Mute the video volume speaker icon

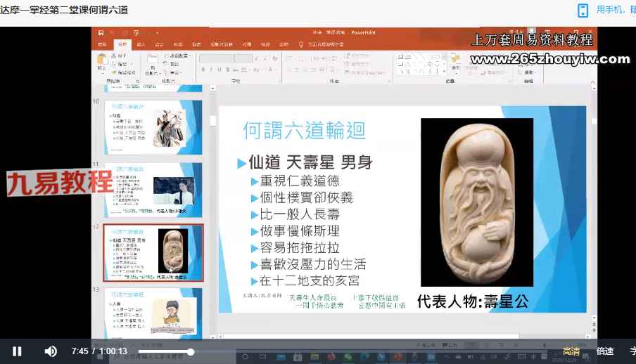click(51, 351)
